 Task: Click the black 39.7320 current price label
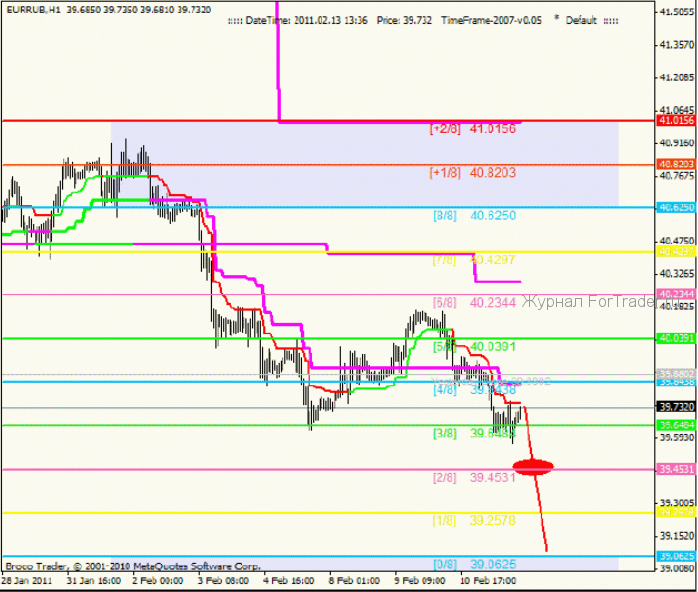point(676,407)
